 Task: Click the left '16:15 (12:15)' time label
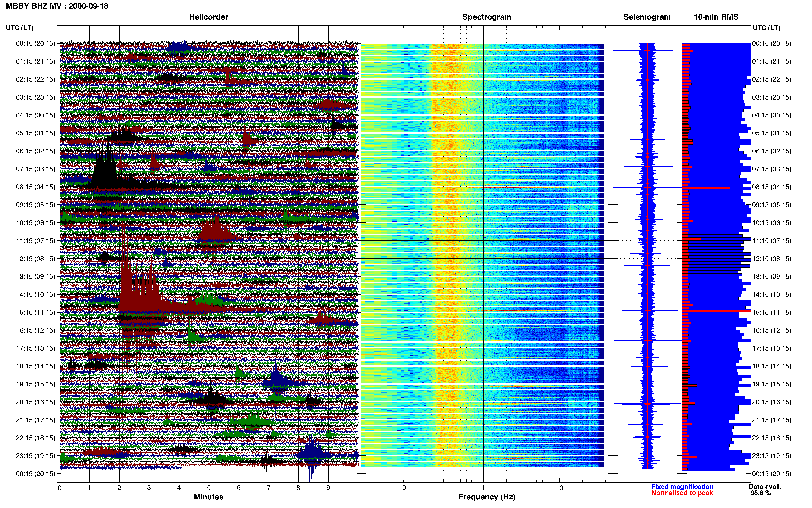pyautogui.click(x=36, y=330)
